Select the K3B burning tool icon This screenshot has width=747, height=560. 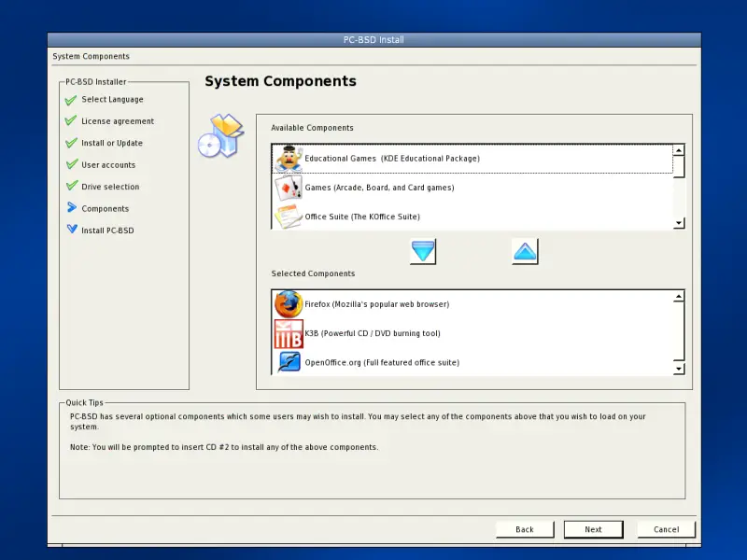click(289, 333)
